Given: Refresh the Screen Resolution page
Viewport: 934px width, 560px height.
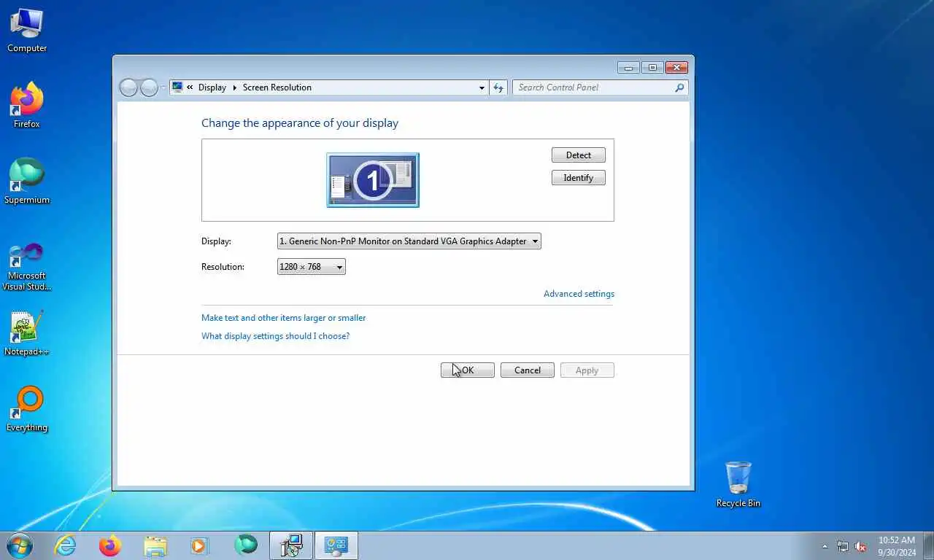Looking at the screenshot, I should tap(498, 87).
